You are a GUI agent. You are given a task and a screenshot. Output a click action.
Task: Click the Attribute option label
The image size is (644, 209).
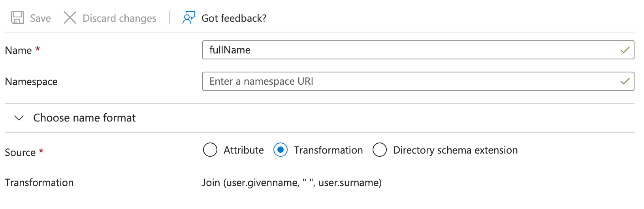point(243,150)
